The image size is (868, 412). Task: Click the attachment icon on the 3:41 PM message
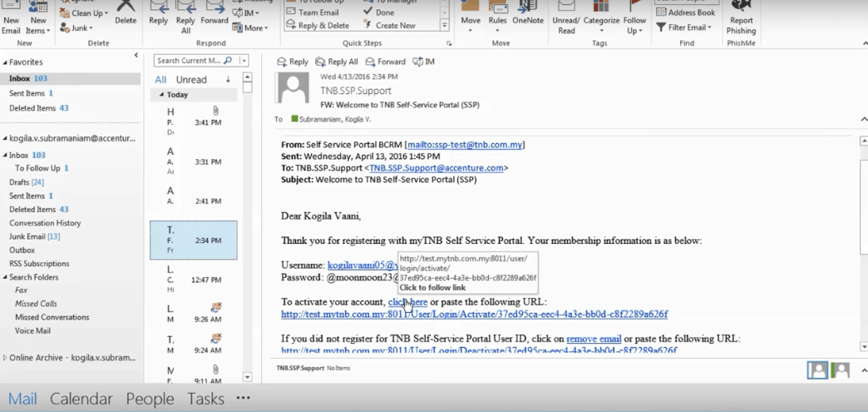(x=216, y=112)
